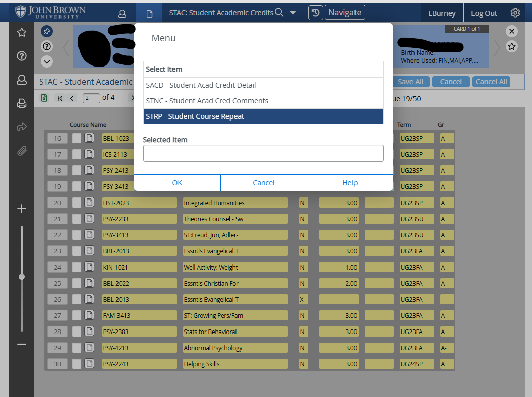Viewport: 532px width, 397px height.
Task: Toggle the checkbox for row 25
Action: 76,283
